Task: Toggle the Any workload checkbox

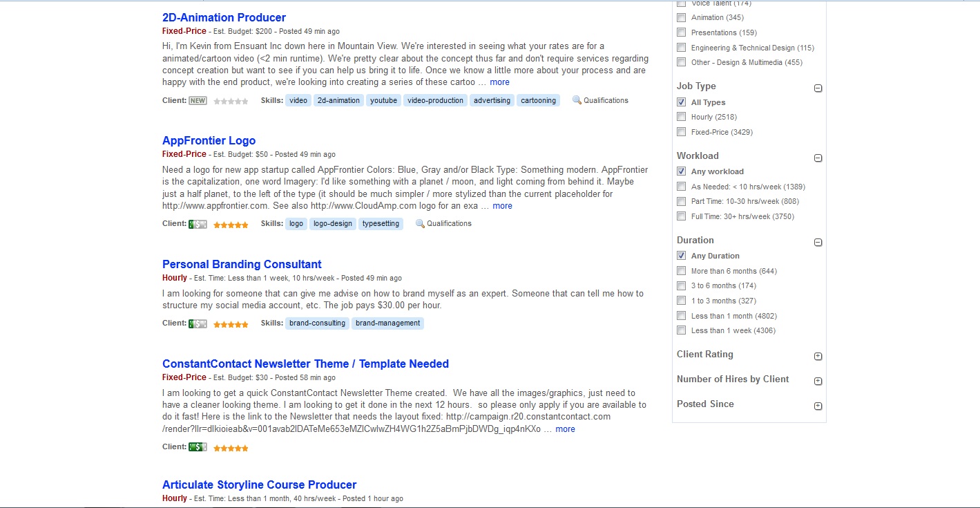Action: click(x=682, y=171)
